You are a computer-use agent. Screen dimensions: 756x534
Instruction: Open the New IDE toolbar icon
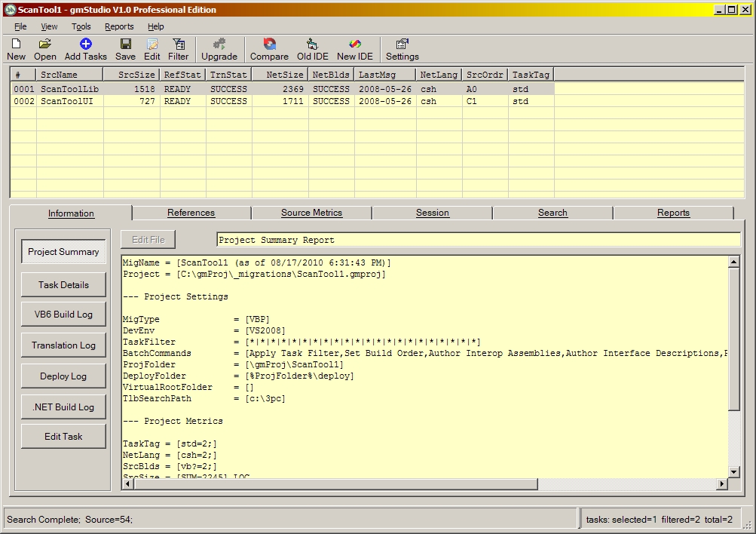pos(354,44)
